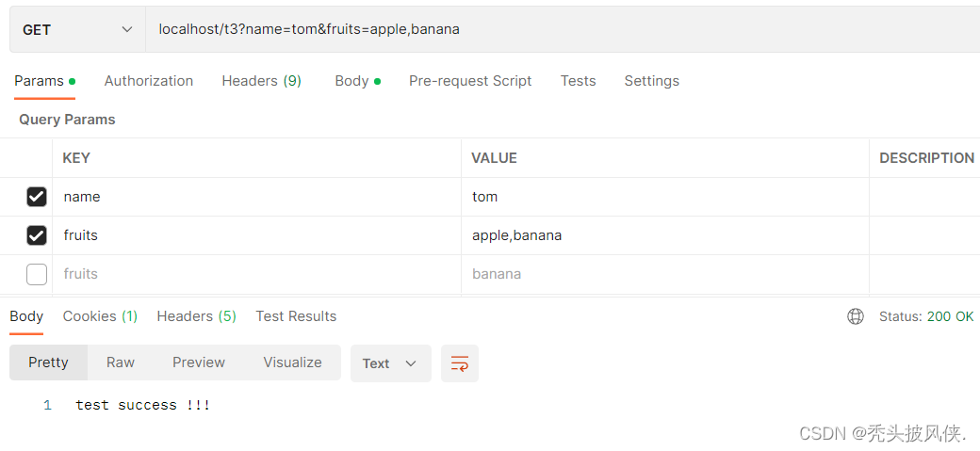Switch response view to Raw
The width and height of the screenshot is (980, 451).
pos(121,362)
